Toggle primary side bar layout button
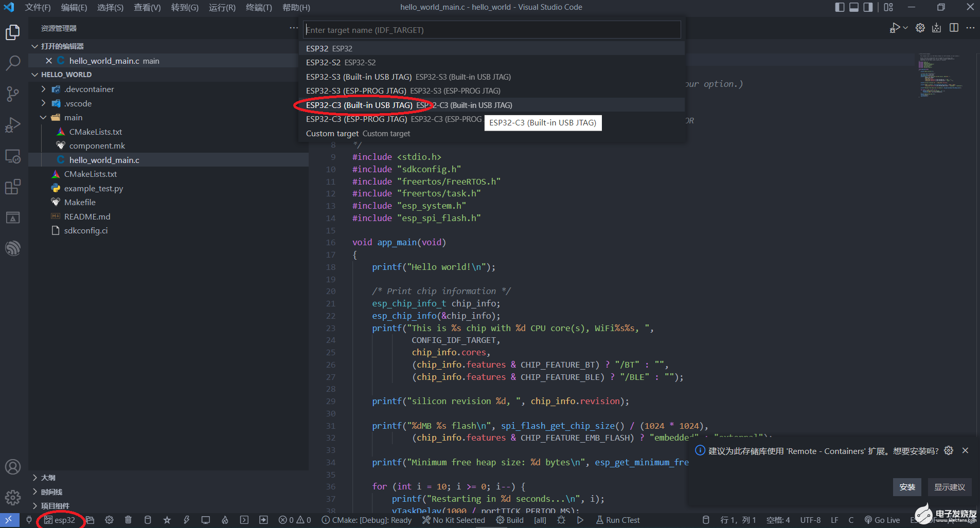This screenshot has height=528, width=980. [840, 7]
